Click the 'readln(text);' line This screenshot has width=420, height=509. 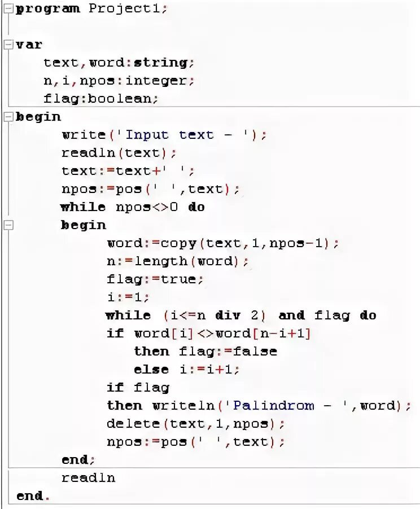(x=119, y=153)
